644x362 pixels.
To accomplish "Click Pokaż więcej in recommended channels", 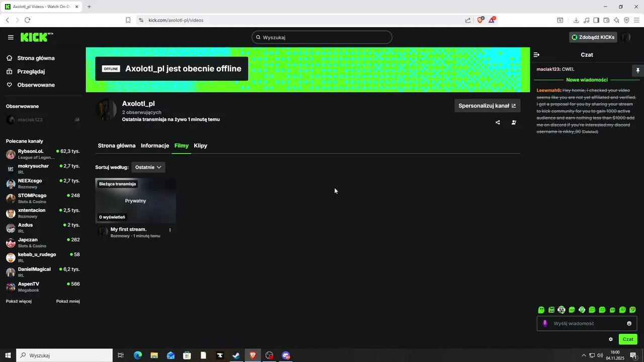I will tap(19, 301).
